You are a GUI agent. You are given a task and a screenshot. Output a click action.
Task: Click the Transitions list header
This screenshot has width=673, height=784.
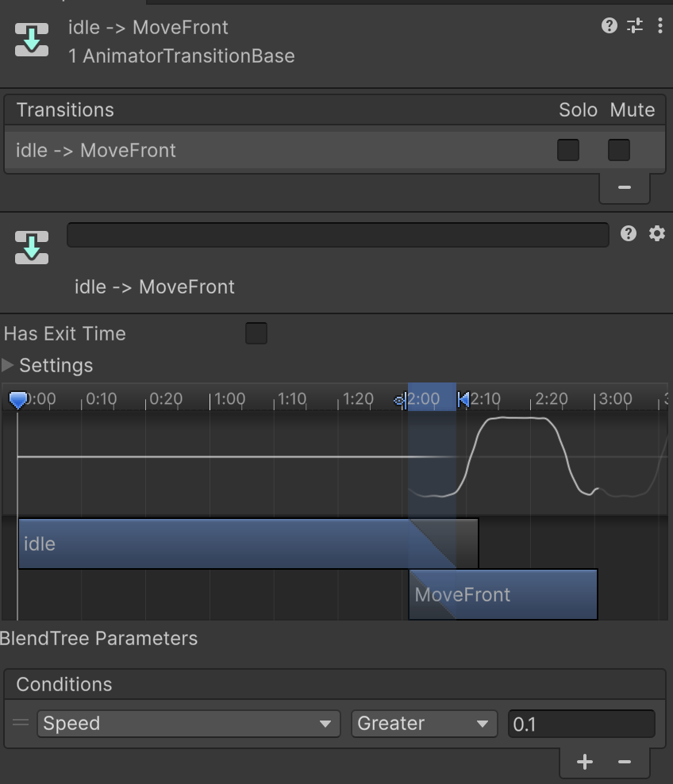click(x=335, y=110)
